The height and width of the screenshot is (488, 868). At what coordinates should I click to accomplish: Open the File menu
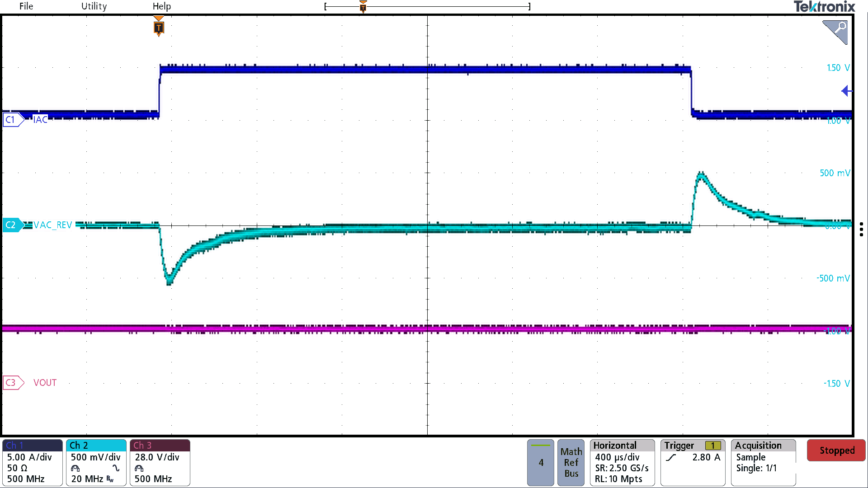pos(26,6)
